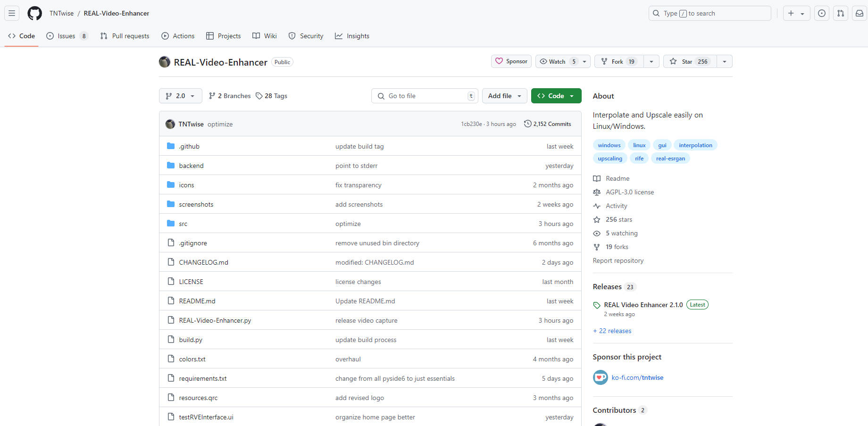Click the ko-fi sponsor avatar icon
Viewport: 868px width, 426px height.
click(x=600, y=377)
